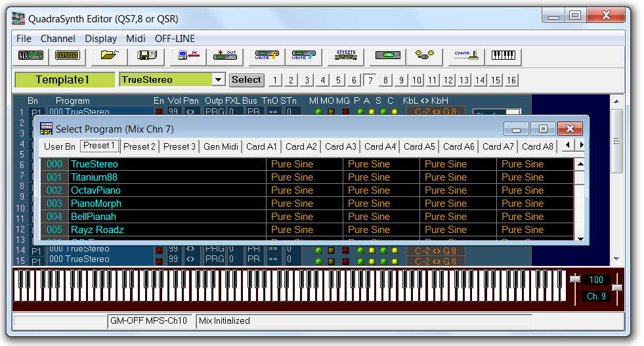Toggle the MI indicator on row 14
The width and height of the screenshot is (644, 346).
319,250
